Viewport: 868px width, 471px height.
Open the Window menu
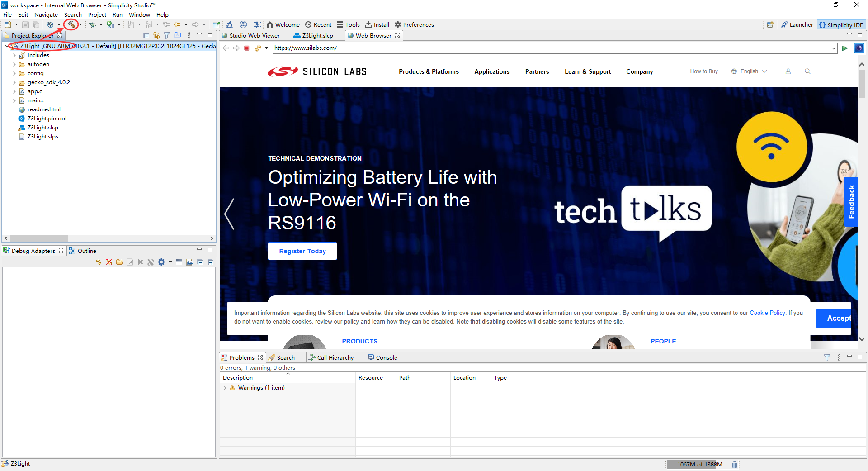139,15
